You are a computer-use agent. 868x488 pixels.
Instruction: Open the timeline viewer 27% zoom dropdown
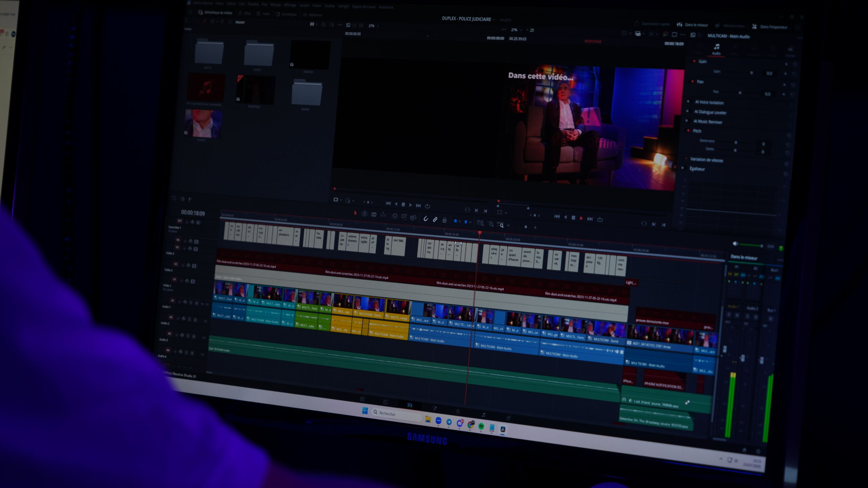tap(517, 30)
